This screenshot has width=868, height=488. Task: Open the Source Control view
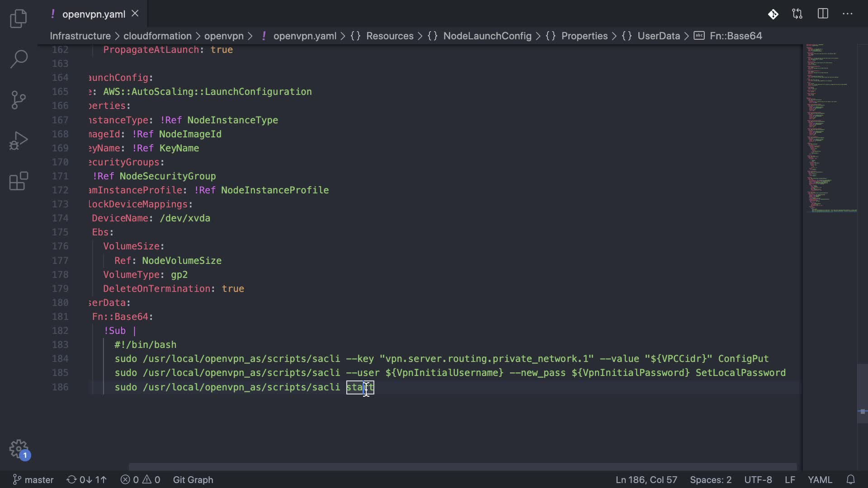(x=19, y=100)
